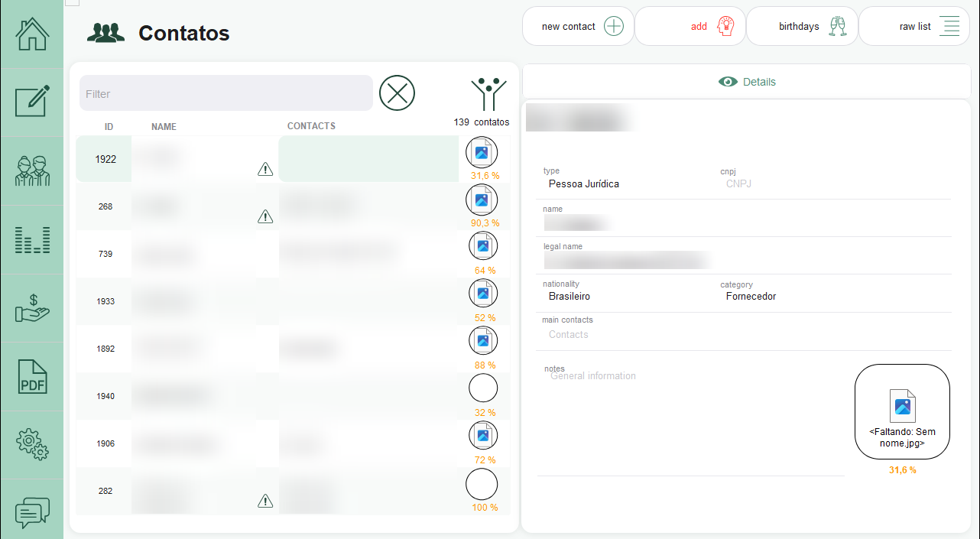Viewport: 980px width, 539px height.
Task: Click the legal name field
Action: coord(745,261)
